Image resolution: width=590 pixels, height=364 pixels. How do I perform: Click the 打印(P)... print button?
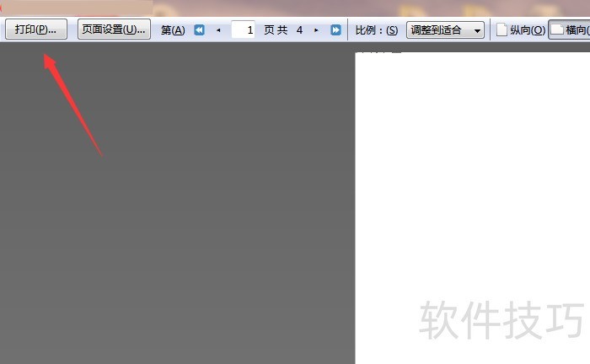36,29
